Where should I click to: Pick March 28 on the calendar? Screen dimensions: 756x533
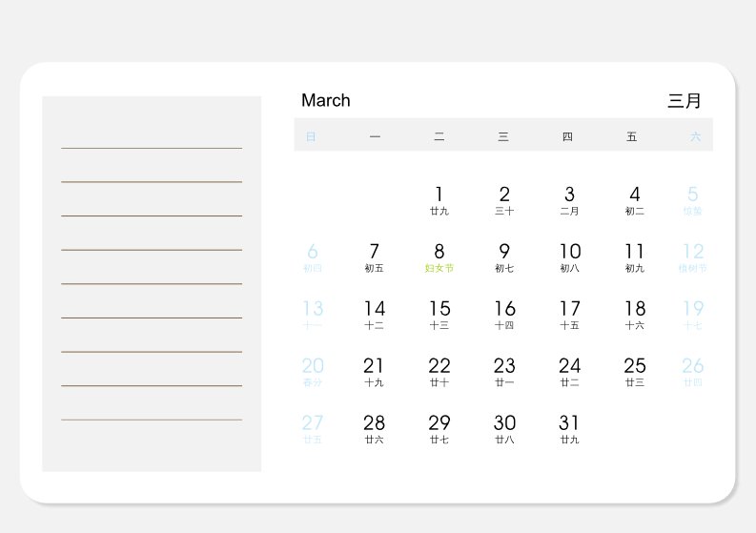tap(374, 429)
